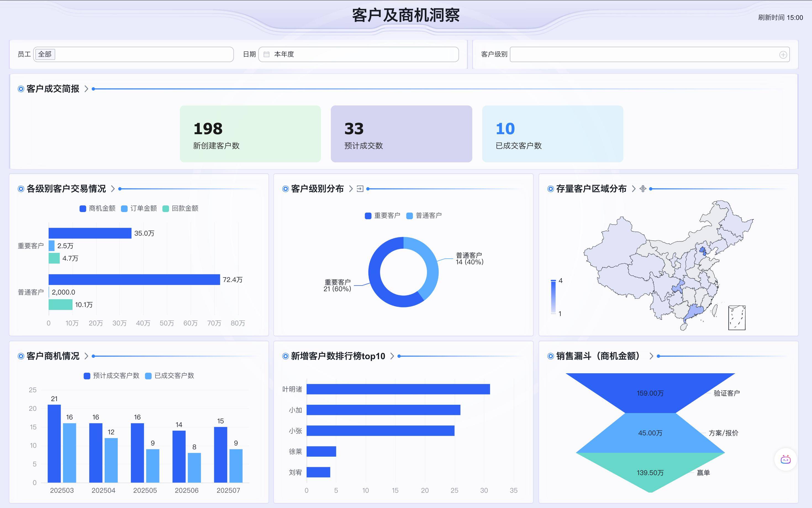Click the drill icon beside 存量客户区域分布 title
Screen dimensions: 812x508
(x=643, y=189)
